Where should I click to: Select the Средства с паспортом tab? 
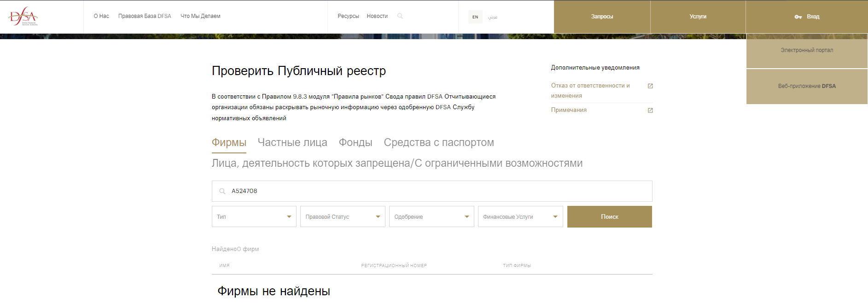439,143
